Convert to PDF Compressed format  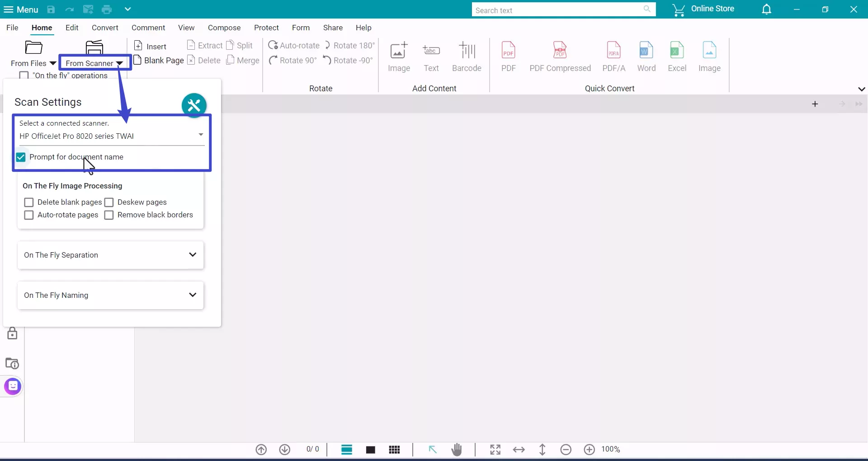[x=561, y=56]
